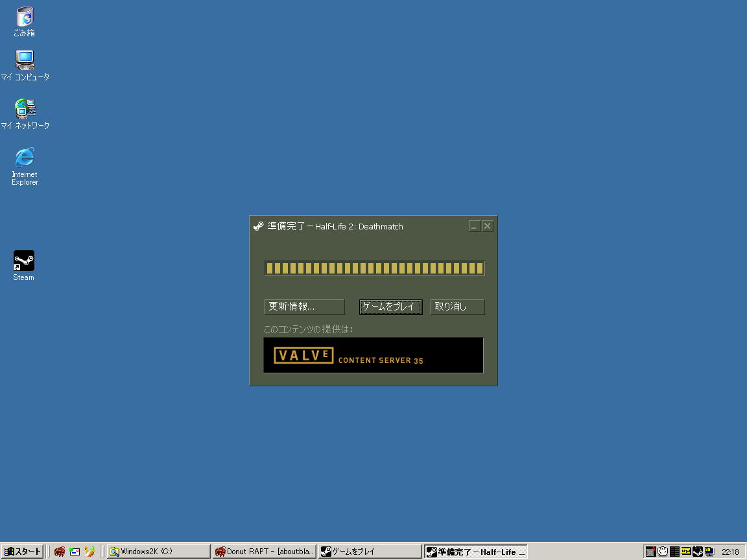Select the Steam desktop shortcut
Screen dimensions: 747x560
point(24,266)
